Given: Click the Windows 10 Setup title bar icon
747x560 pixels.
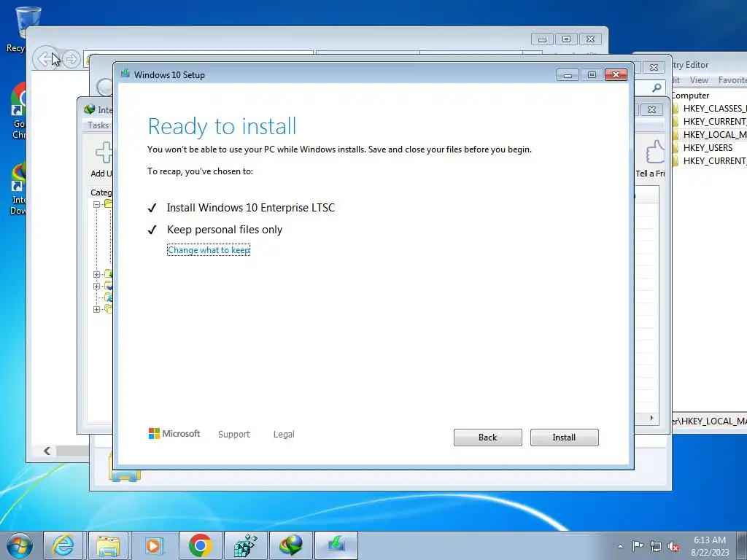Looking at the screenshot, I should click(125, 74).
